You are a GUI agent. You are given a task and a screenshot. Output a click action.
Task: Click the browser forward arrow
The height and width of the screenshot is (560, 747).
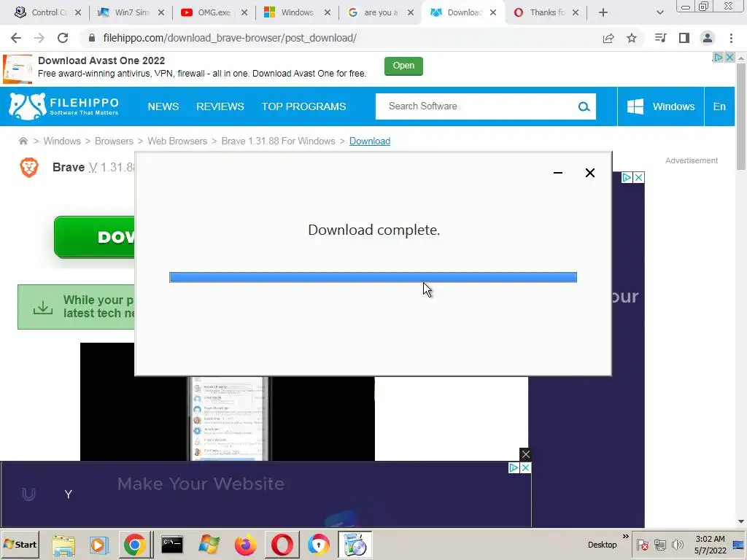(x=39, y=38)
